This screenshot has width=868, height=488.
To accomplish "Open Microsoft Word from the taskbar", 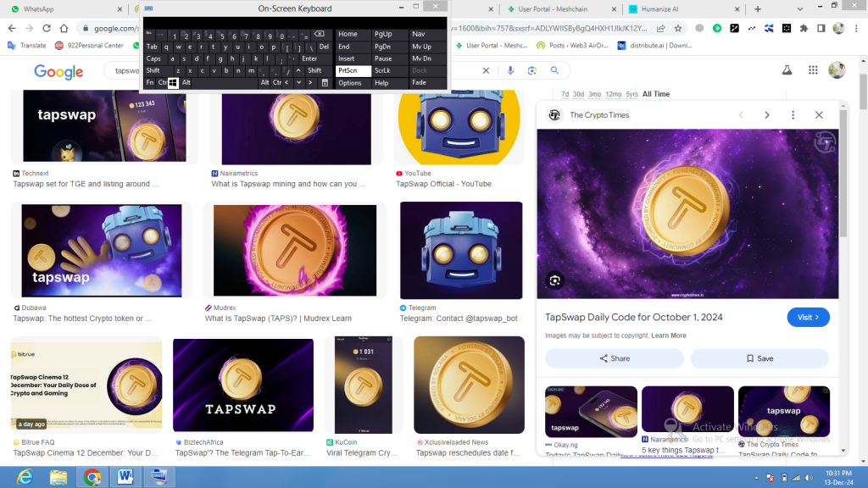I will pos(125,477).
